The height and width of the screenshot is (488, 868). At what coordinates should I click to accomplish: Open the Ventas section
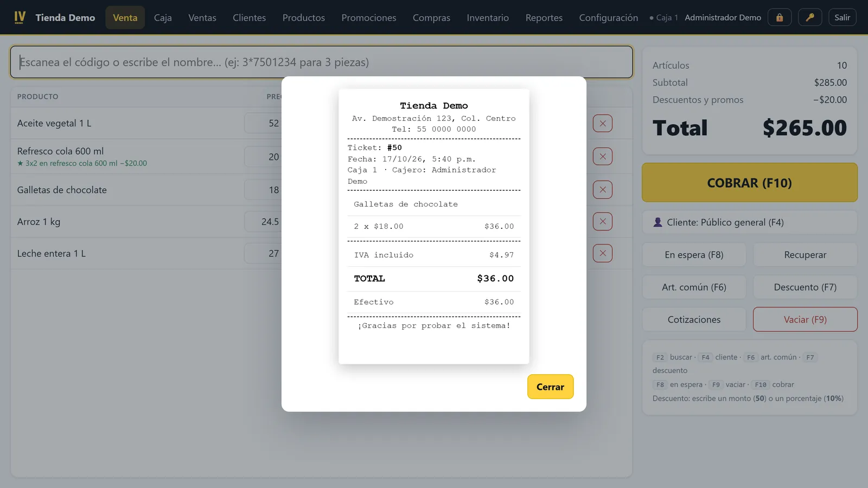coord(202,17)
